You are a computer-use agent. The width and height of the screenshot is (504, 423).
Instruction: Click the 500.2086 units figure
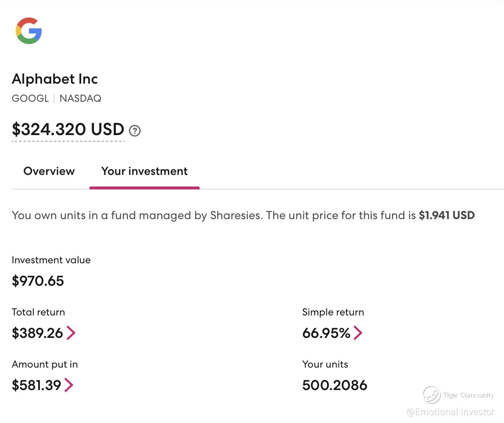click(334, 385)
